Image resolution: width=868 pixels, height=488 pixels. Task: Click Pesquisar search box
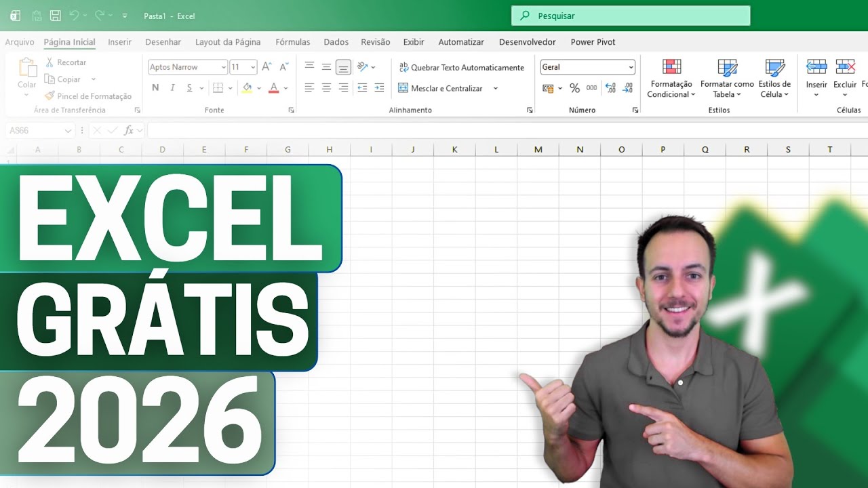tap(631, 16)
